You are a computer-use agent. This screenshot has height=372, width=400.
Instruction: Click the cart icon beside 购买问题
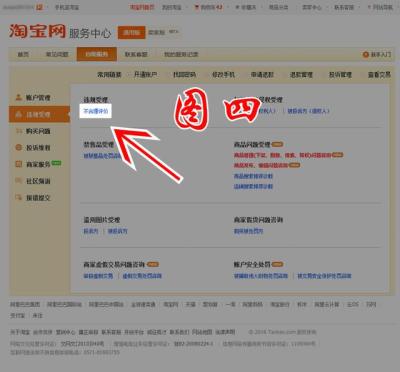tap(19, 131)
